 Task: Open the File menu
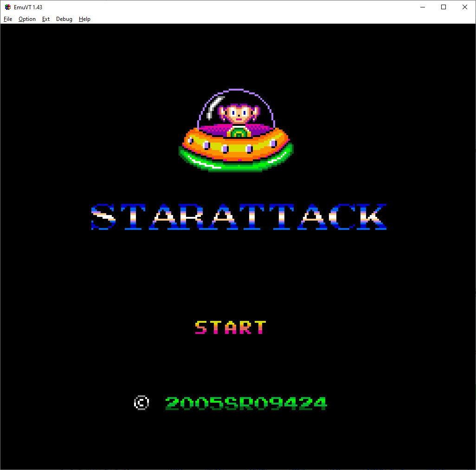7,19
